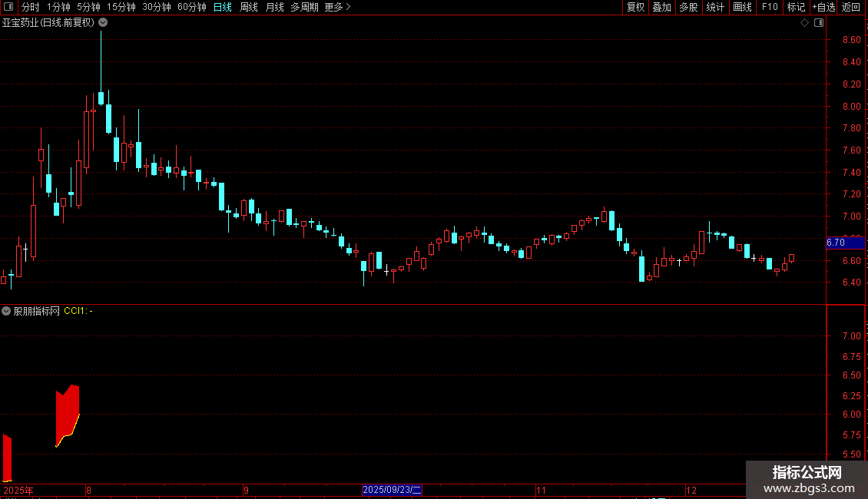868x499 pixels.
Task: Expand the 更多 periods menu
Action: point(337,7)
